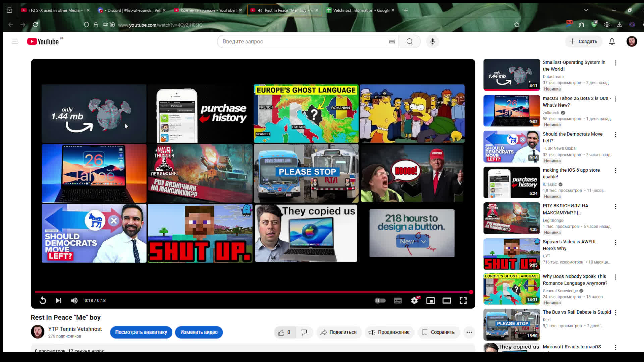This screenshot has height=362, width=644.
Task: Open the Создать create button
Action: pos(583,41)
